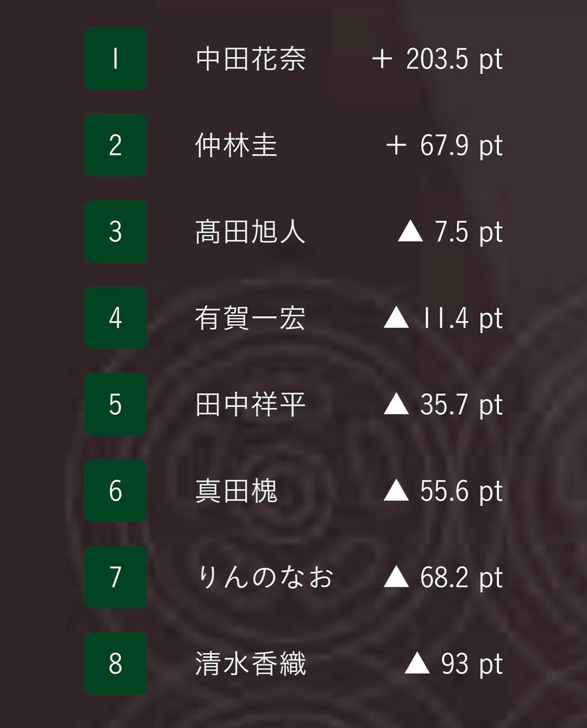Open player entry 髙田旭人
587x728 pixels.
[251, 231]
